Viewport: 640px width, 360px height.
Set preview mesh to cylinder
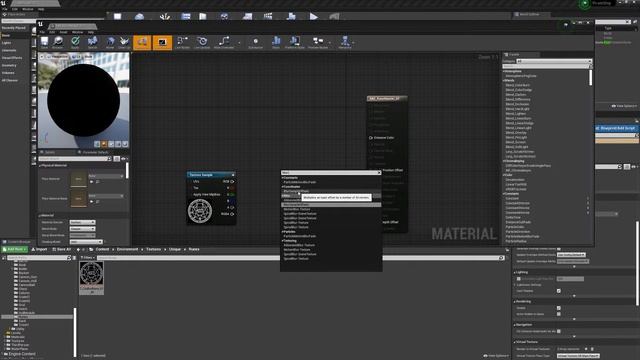click(x=97, y=144)
